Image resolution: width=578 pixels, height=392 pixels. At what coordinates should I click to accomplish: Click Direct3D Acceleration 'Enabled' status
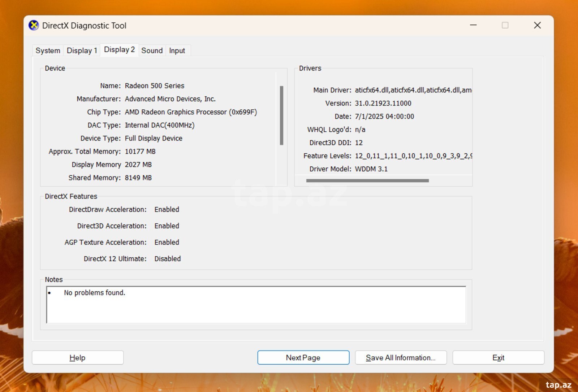(167, 226)
